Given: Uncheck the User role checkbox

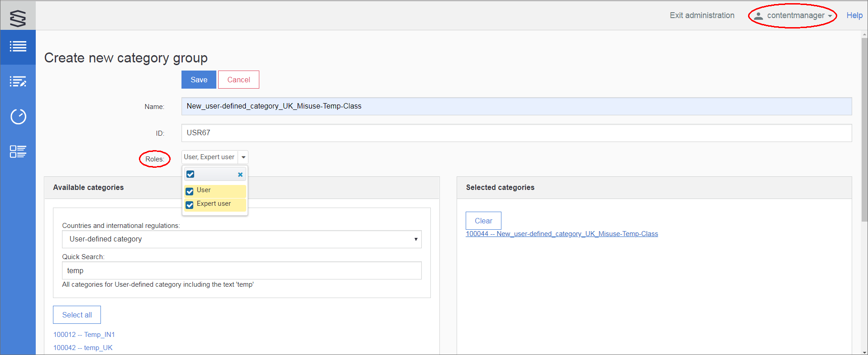Looking at the screenshot, I should [190, 191].
